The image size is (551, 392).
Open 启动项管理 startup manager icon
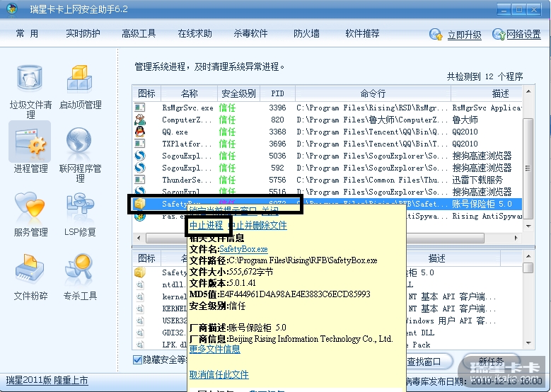(x=80, y=79)
